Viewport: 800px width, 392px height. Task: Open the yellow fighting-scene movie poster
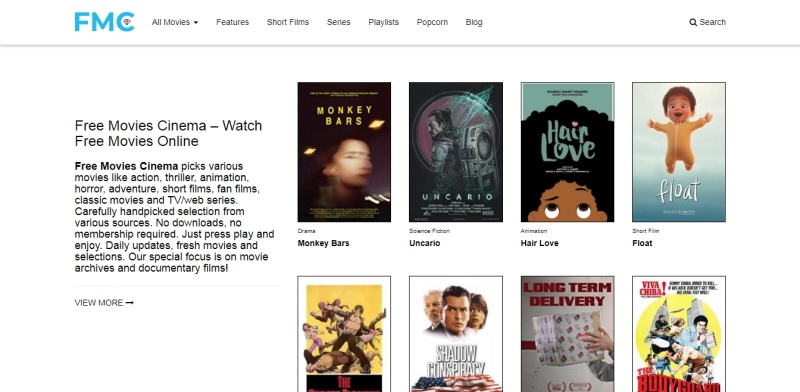point(344,334)
